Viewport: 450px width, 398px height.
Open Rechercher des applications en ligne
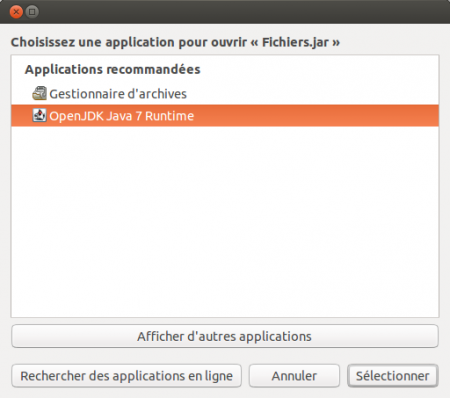pos(126,376)
